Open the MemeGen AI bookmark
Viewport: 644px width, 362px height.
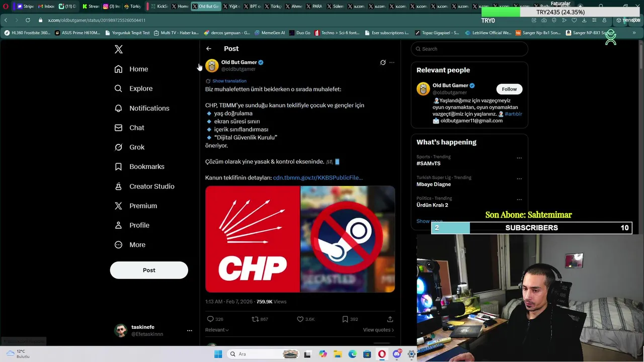(x=270, y=33)
